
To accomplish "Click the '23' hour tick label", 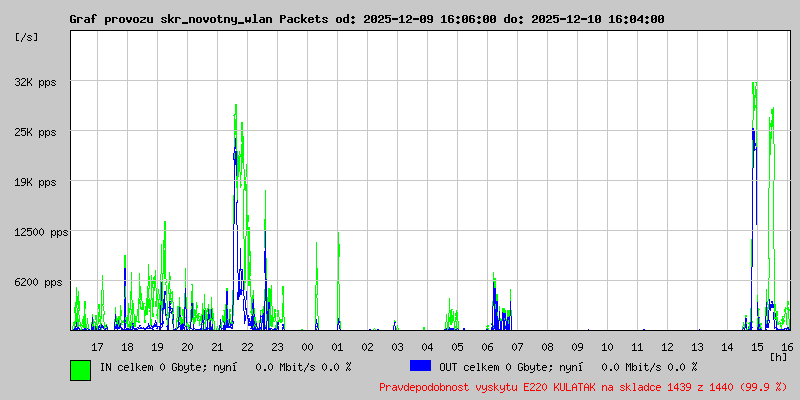I will coord(277,347).
